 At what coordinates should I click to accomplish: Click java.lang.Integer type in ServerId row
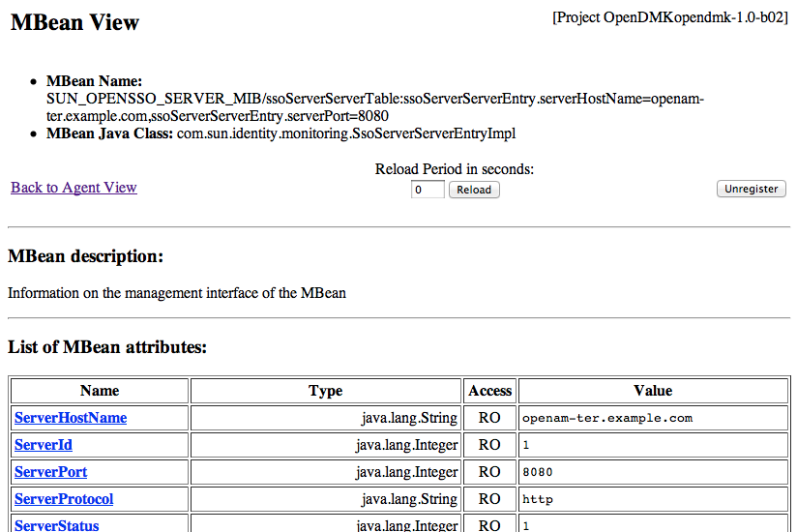406,445
